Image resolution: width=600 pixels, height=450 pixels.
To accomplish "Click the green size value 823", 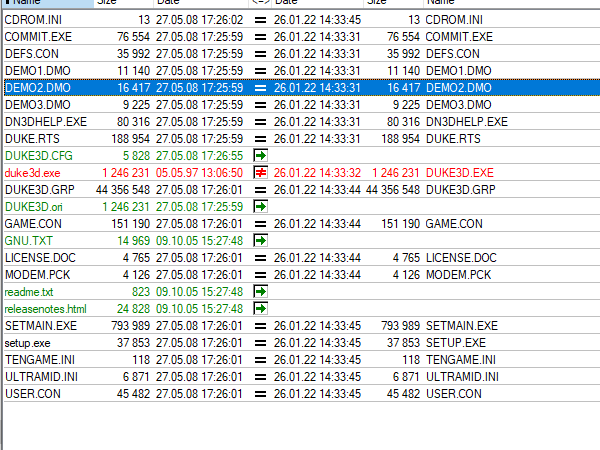I will pos(141,292).
